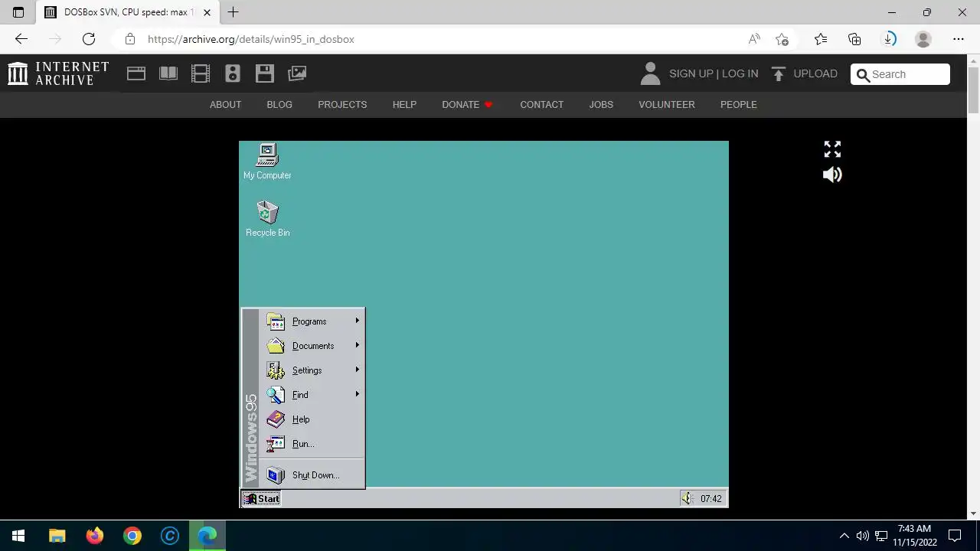Image resolution: width=980 pixels, height=551 pixels.
Task: Launch Firefox from taskbar
Action: (x=94, y=536)
